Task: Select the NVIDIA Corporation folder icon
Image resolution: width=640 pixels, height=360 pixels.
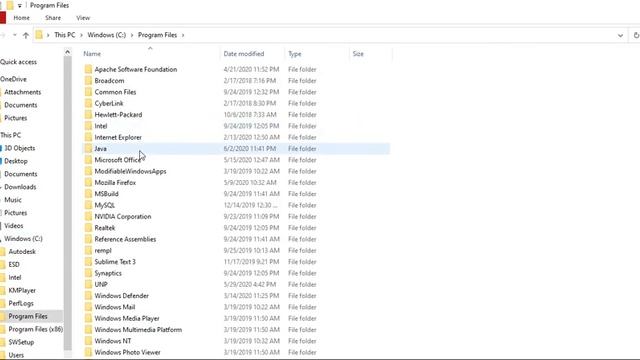Action: [88, 216]
